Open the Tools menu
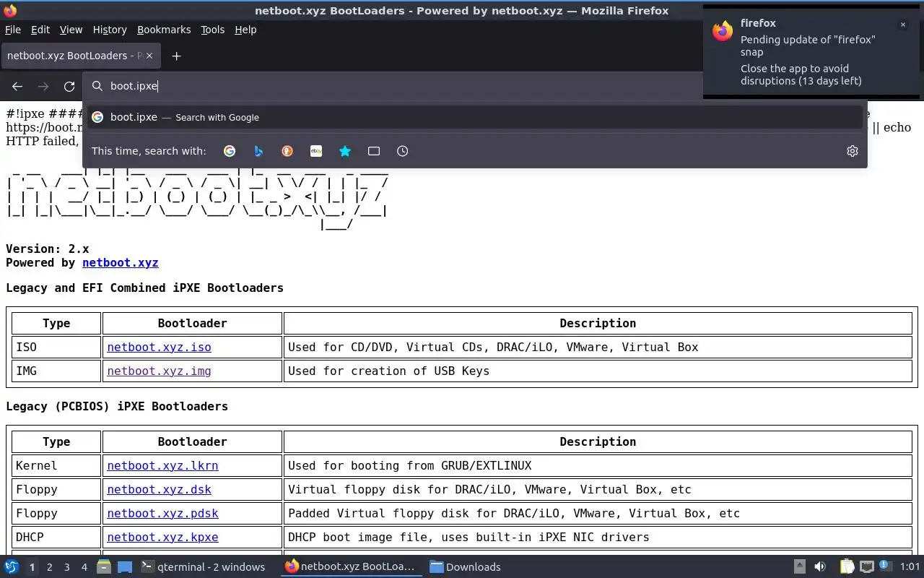This screenshot has height=578, width=924. point(213,30)
